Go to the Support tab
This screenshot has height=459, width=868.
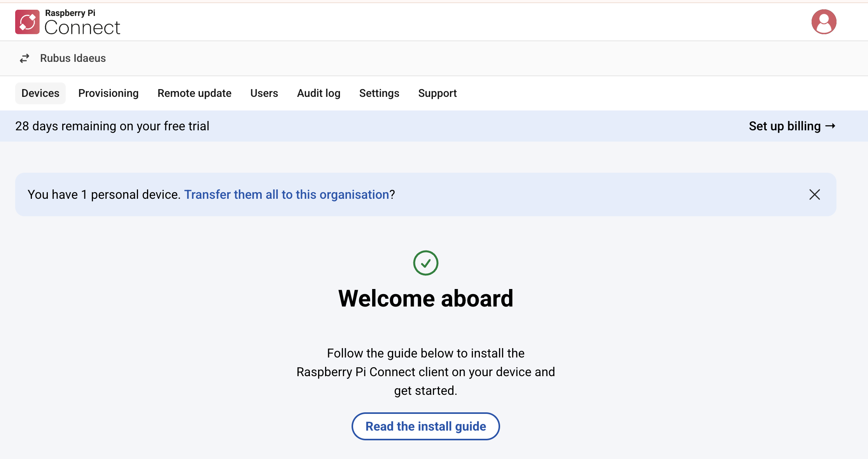tap(437, 93)
